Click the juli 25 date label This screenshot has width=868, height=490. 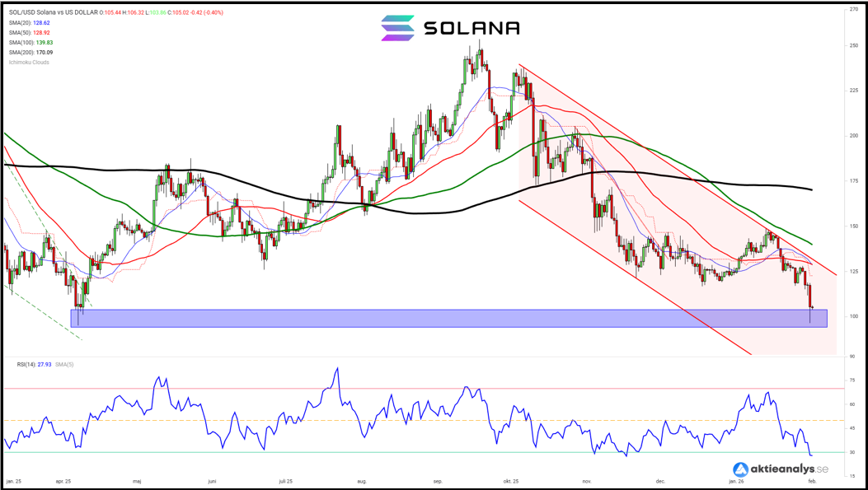284,481
